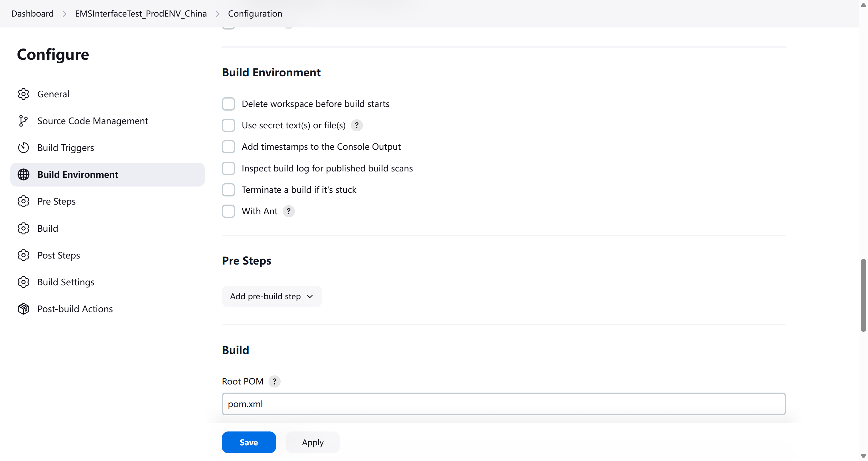Screen dimensions: 868x461
Task: Show help for Root POM field
Action: point(274,381)
